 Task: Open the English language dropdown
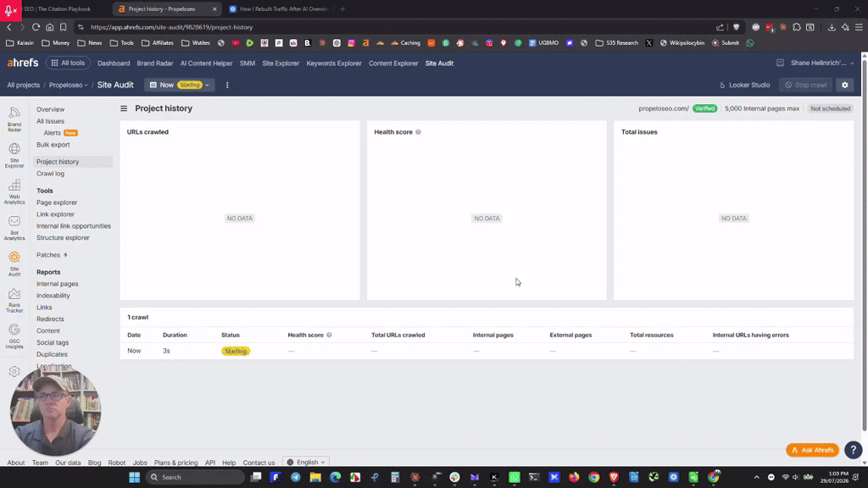[306, 462]
